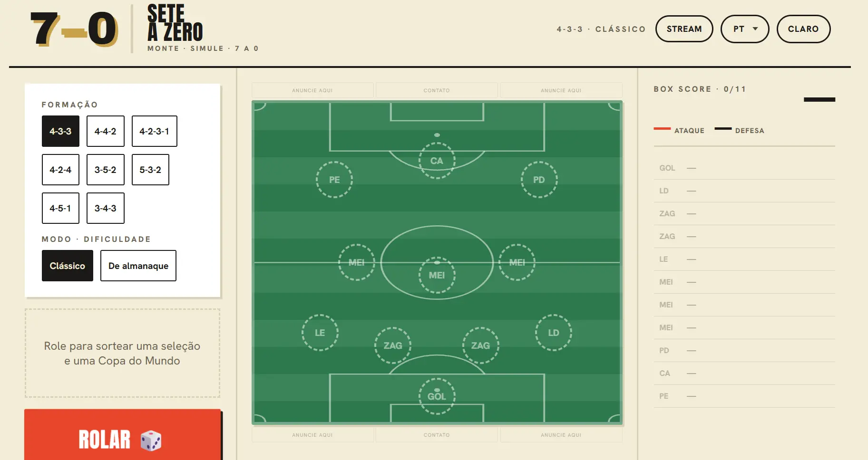Image resolution: width=868 pixels, height=460 pixels.
Task: Click the LD row in box score
Action: pos(744,191)
